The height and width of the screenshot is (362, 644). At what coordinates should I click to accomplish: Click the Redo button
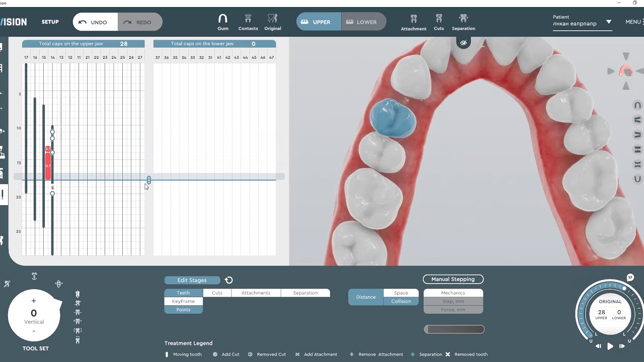tap(140, 22)
